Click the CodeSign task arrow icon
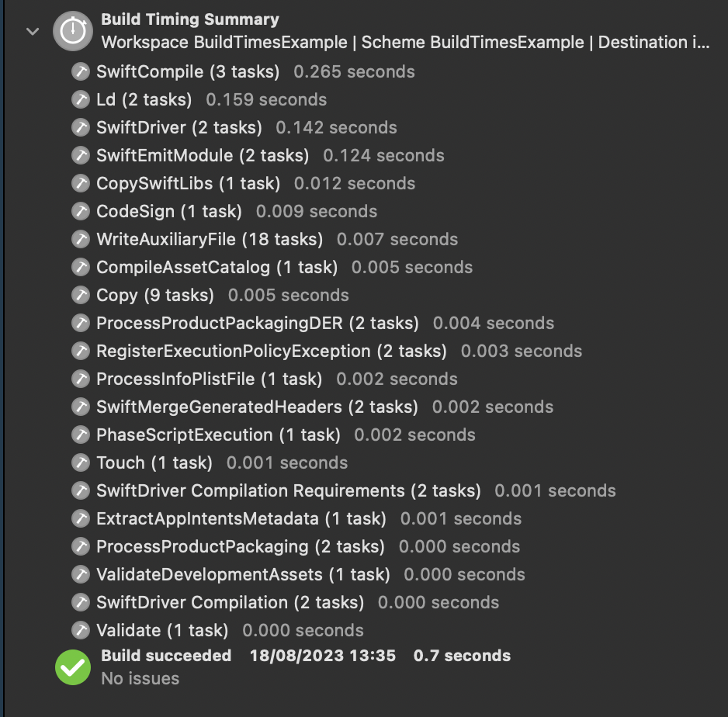728x717 pixels. coord(81,211)
